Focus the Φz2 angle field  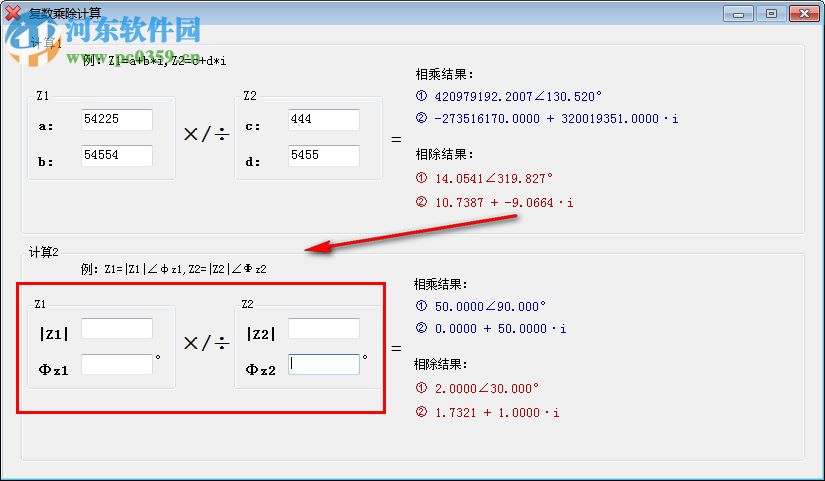[x=324, y=364]
